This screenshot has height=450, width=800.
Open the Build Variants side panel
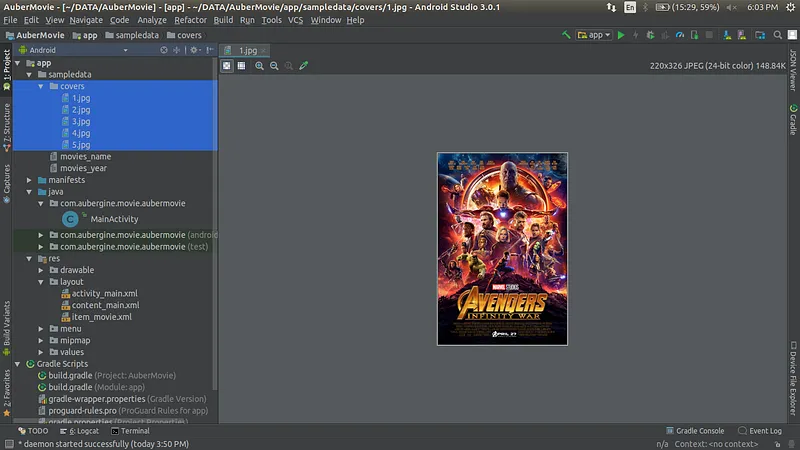point(7,328)
